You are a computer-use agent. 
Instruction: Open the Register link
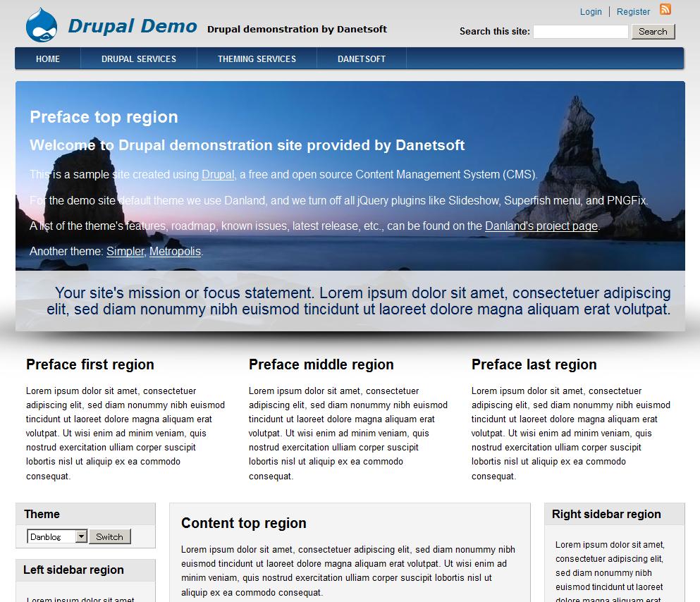pos(633,11)
